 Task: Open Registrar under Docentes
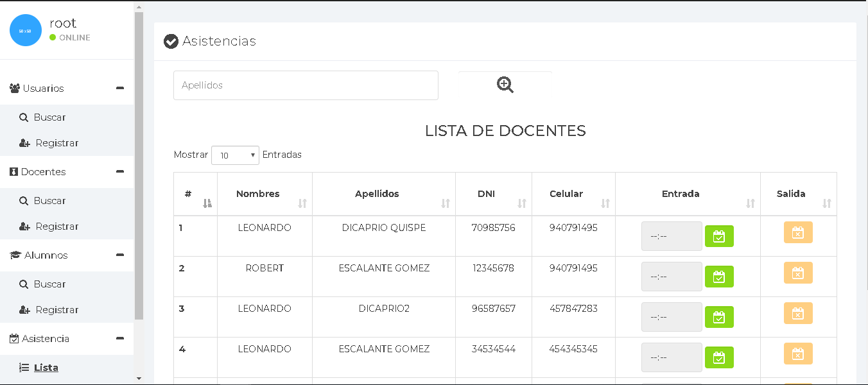56,227
